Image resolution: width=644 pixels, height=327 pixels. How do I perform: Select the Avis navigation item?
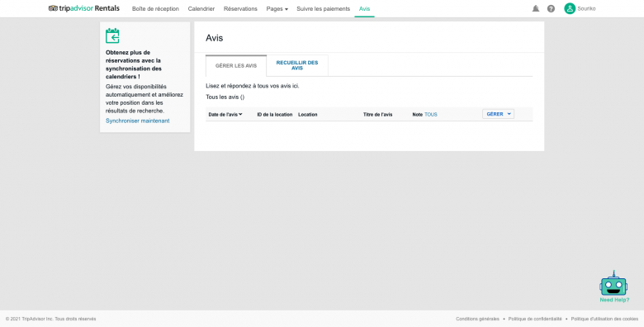pos(364,8)
